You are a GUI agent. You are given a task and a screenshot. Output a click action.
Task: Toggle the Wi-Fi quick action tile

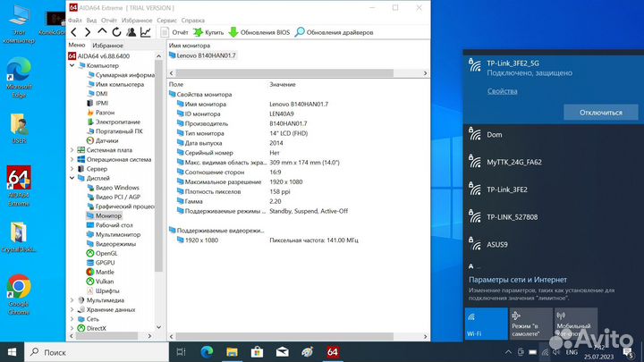486,324
